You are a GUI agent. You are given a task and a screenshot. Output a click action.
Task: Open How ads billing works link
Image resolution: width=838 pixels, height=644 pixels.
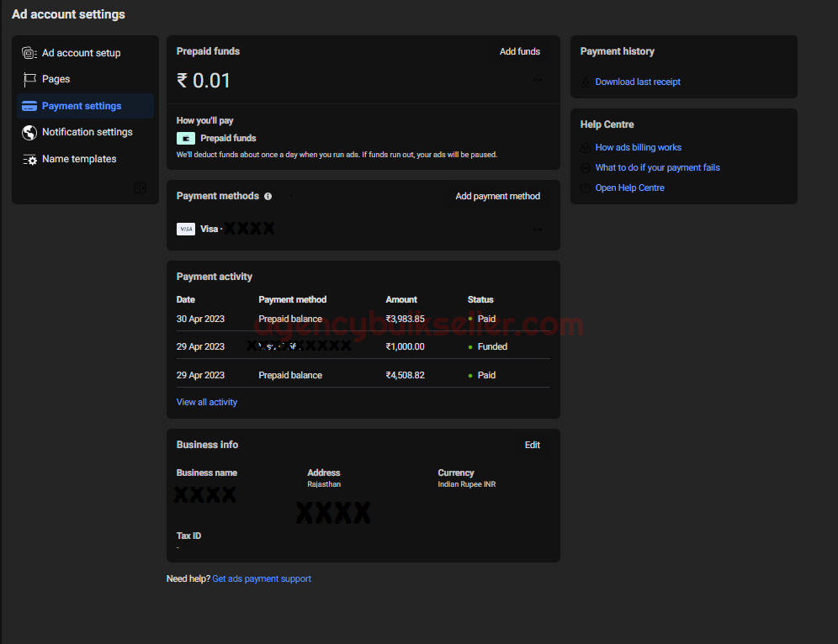(x=638, y=147)
